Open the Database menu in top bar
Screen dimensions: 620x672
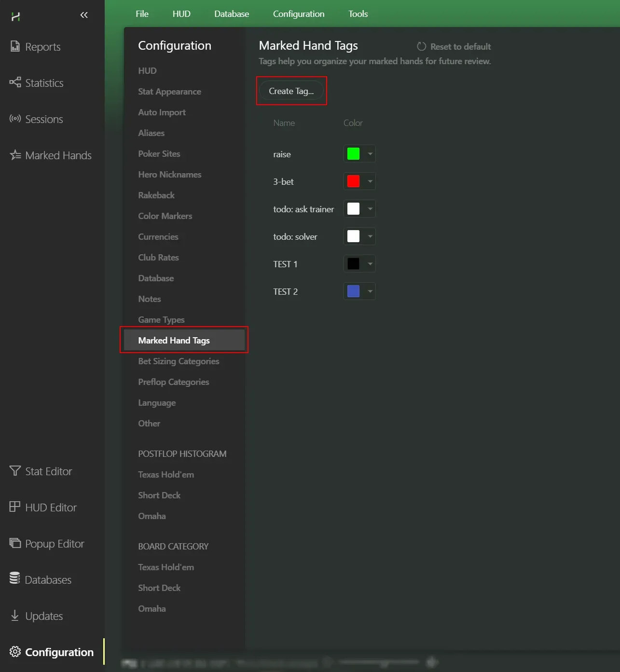(232, 14)
